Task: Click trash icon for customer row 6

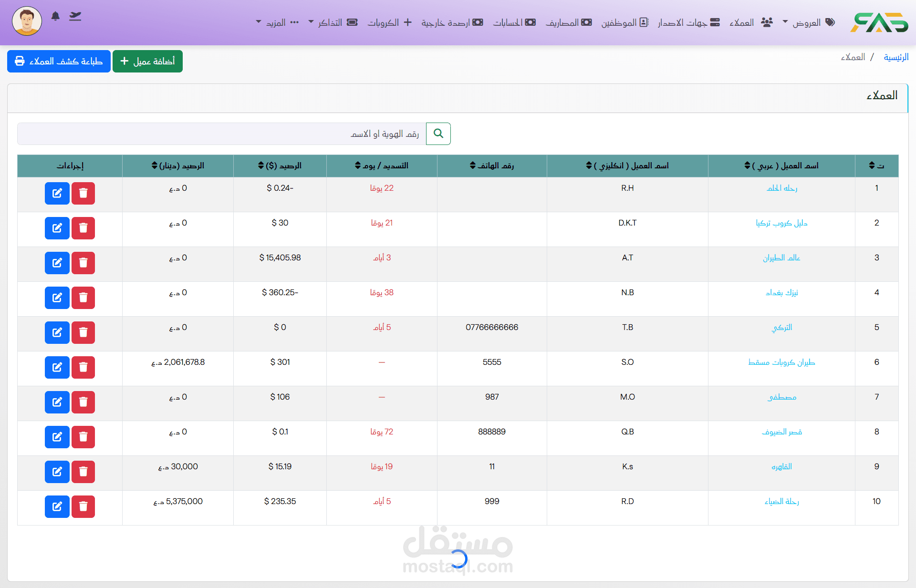Action: (x=83, y=367)
